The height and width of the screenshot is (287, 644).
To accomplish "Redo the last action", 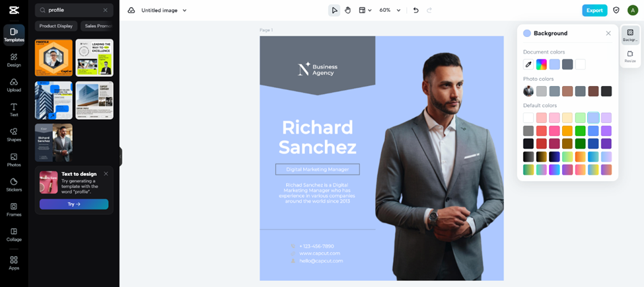I will click(x=429, y=11).
